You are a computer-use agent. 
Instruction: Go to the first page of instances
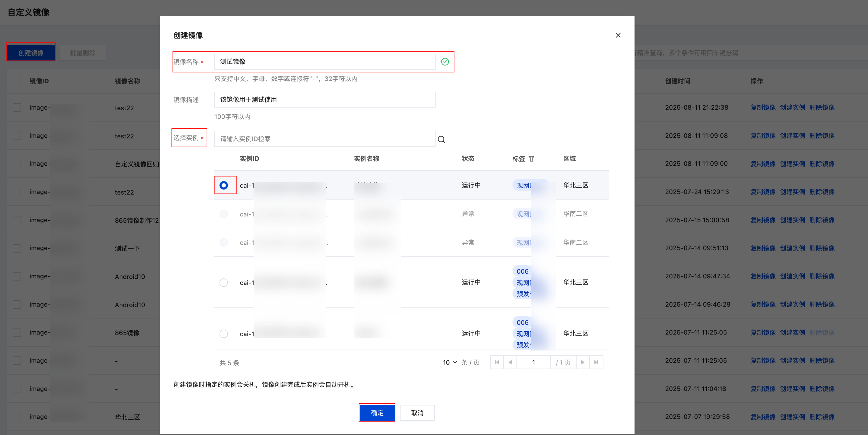pos(497,362)
